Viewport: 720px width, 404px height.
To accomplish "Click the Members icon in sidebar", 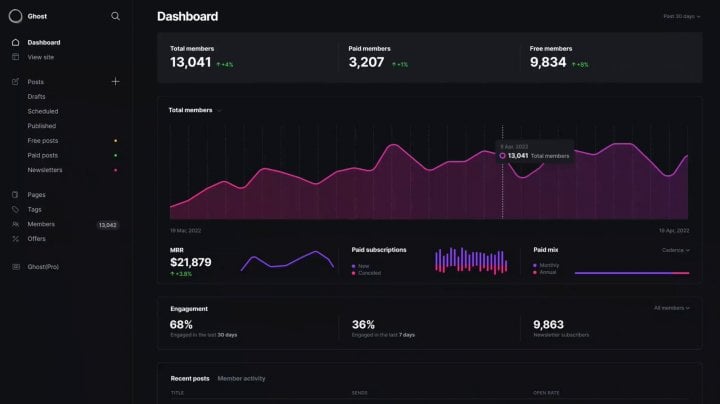I will tap(16, 224).
